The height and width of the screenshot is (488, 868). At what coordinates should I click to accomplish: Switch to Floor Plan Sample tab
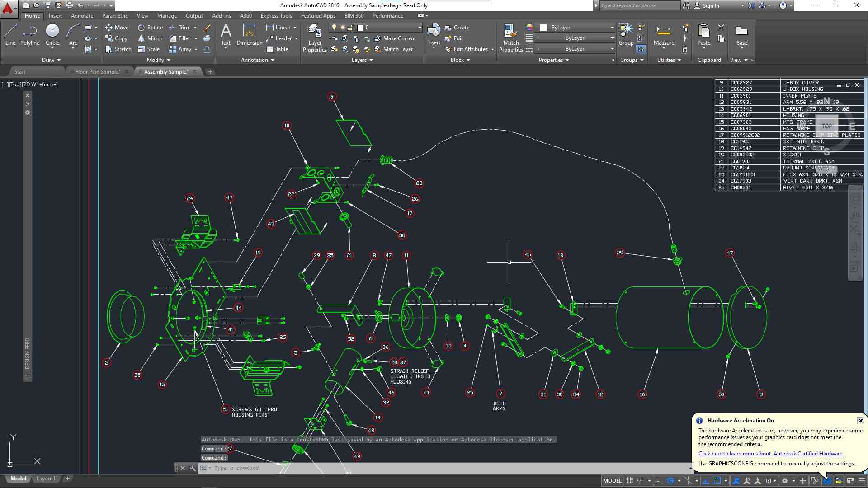[97, 72]
